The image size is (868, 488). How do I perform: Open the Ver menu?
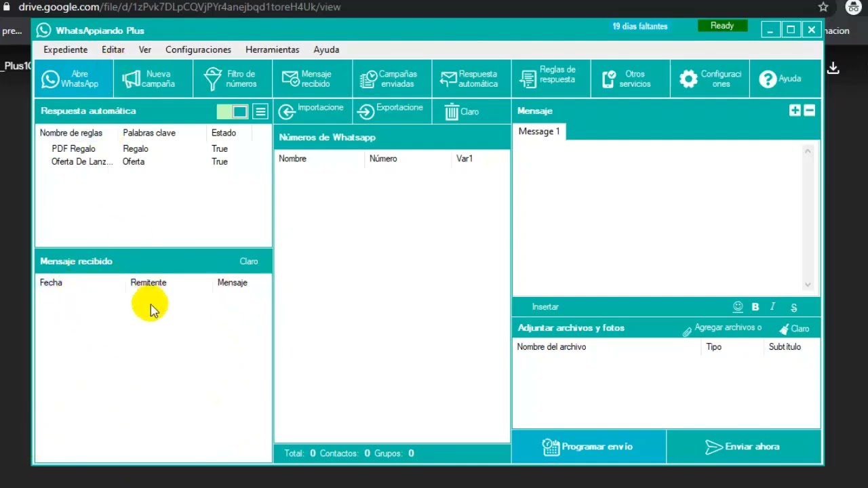click(145, 49)
